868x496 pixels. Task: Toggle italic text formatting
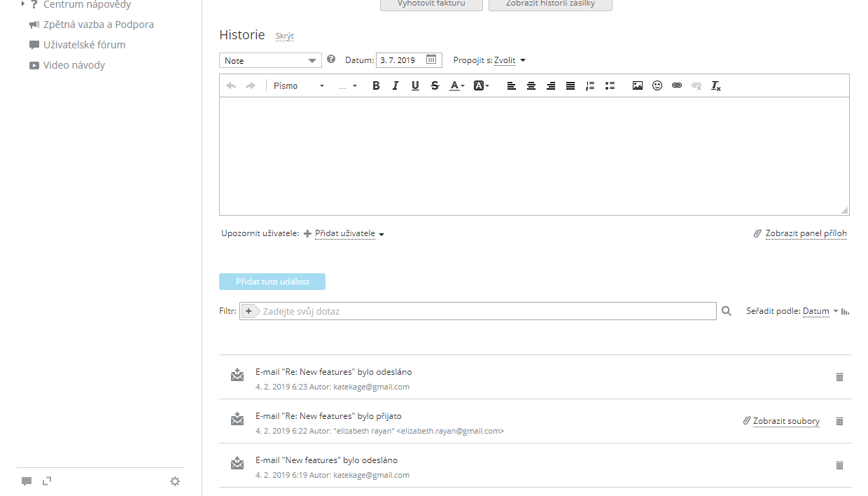coord(395,85)
